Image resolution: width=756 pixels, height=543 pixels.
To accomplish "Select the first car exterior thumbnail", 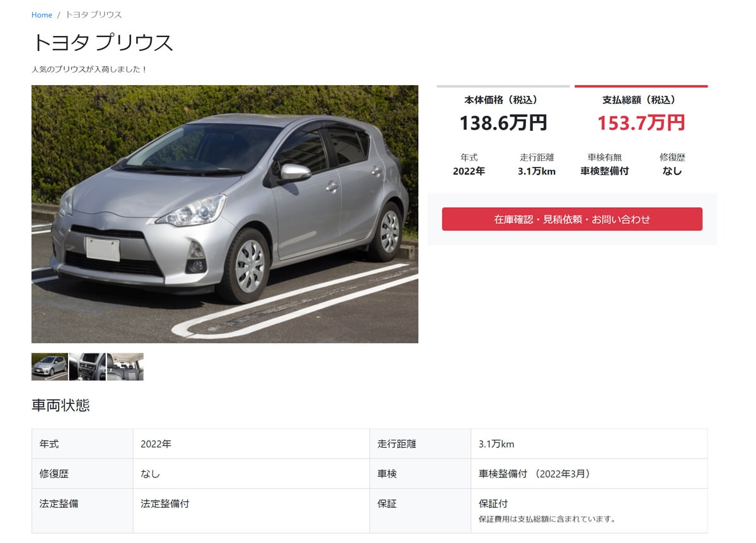I will tap(50, 367).
